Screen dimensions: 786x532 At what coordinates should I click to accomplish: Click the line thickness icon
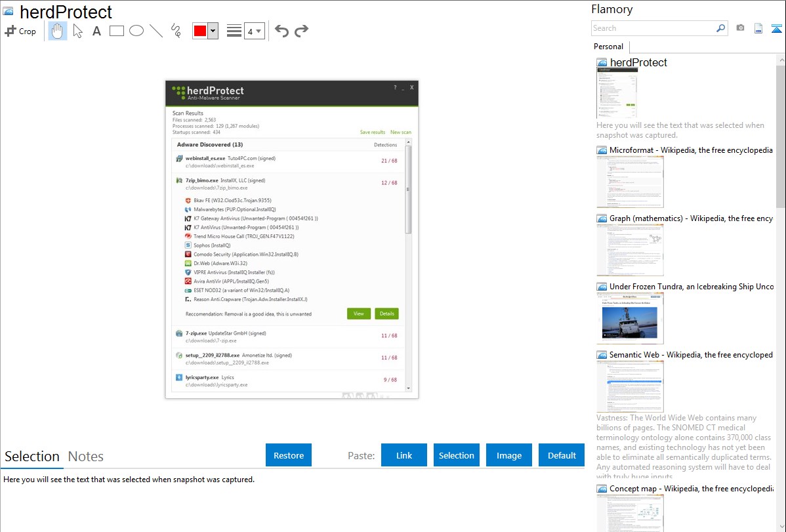point(234,31)
